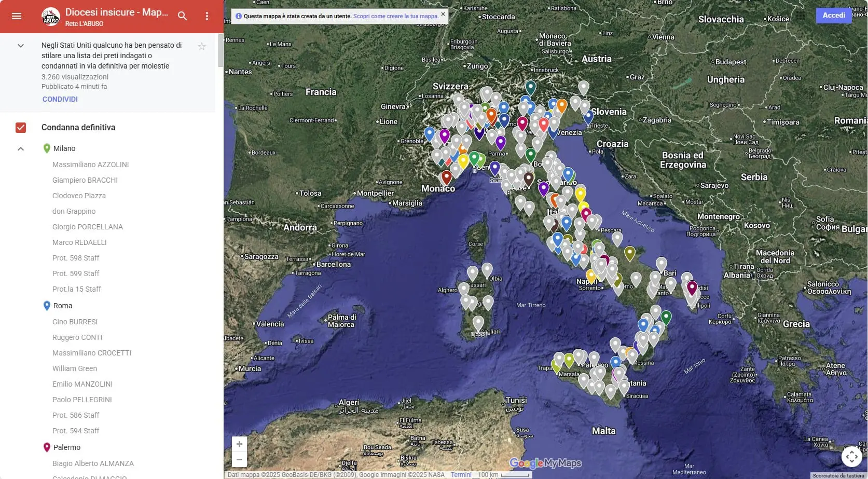The height and width of the screenshot is (479, 868).
Task: Collapse the Milano group chevron
Action: 21,149
